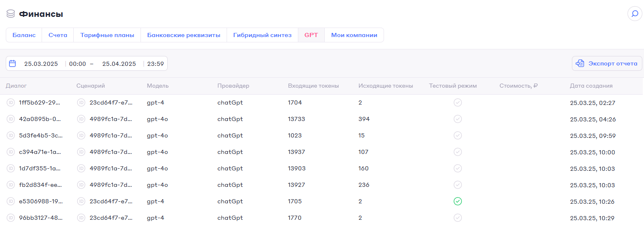This screenshot has width=644, height=228.
Task: Open the Гибридный синтез tab
Action: coord(262,35)
